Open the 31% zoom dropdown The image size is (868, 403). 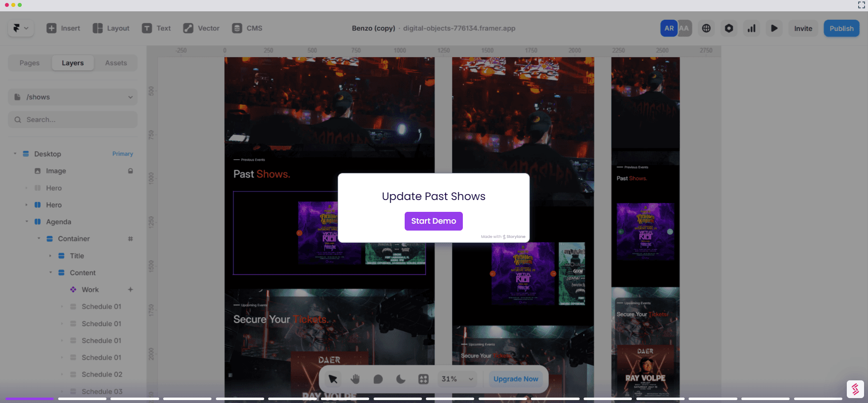pyautogui.click(x=457, y=379)
